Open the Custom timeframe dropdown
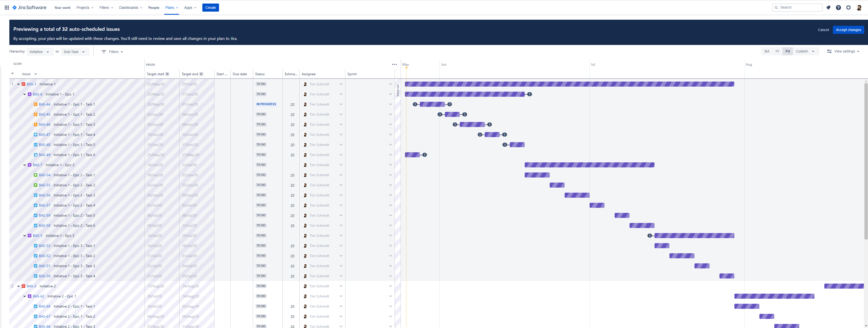 [806, 52]
